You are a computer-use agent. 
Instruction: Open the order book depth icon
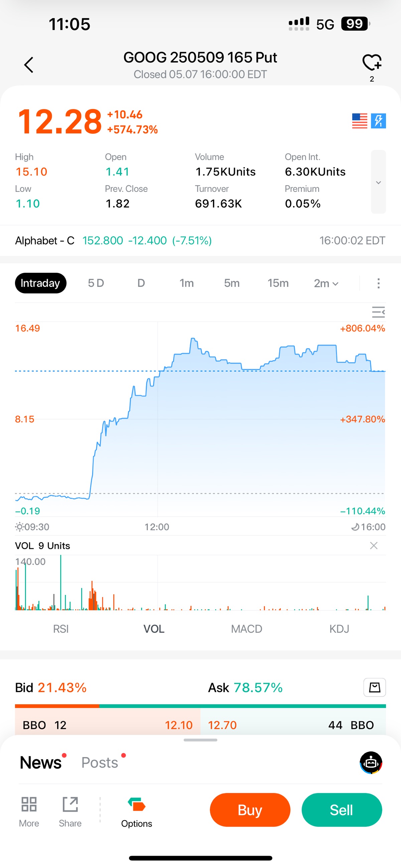(374, 687)
